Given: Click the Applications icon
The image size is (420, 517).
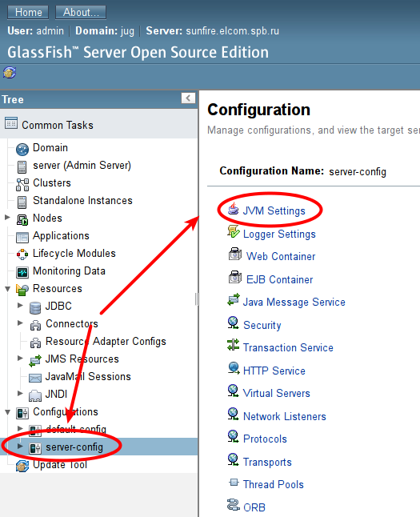Looking at the screenshot, I should click(x=22, y=238).
